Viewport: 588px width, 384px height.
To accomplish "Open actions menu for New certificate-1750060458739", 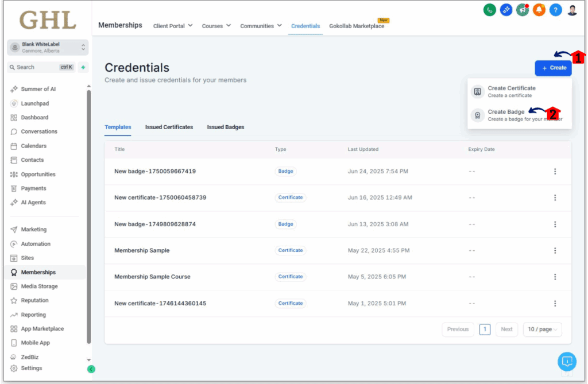I will [x=555, y=197].
